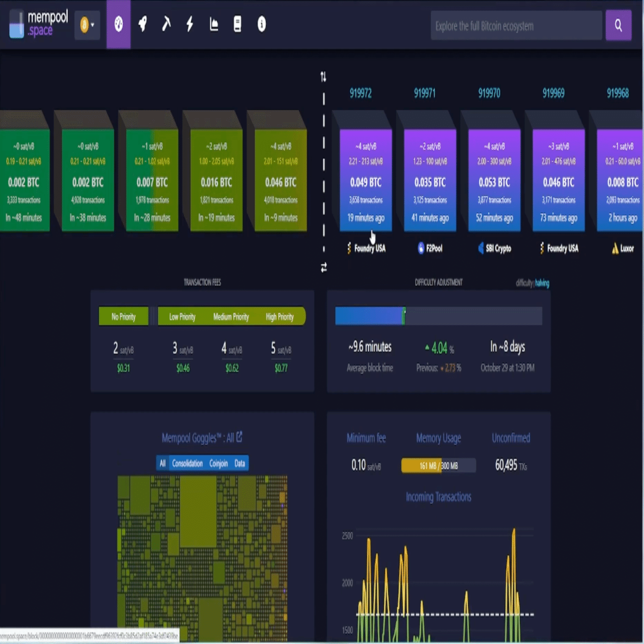Screen dimensions: 644x644
Task: Select the Coinjoin goggles filter
Action: click(x=218, y=463)
